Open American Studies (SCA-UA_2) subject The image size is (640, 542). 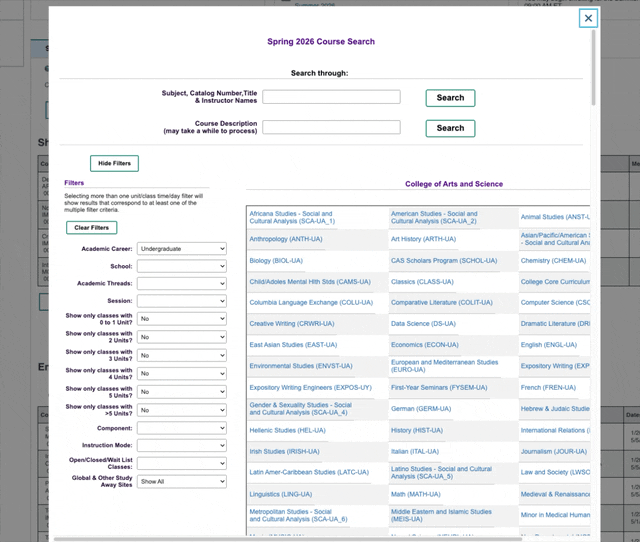(x=434, y=218)
